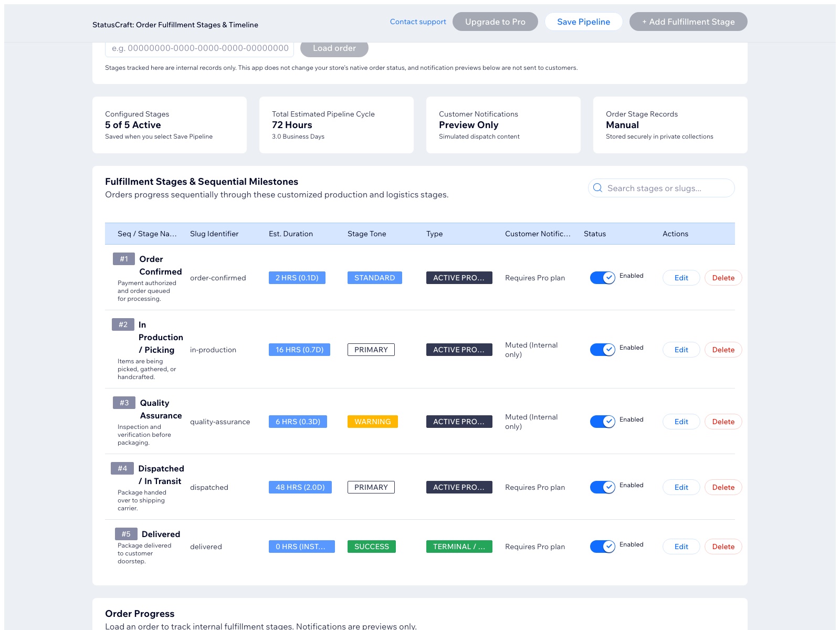The width and height of the screenshot is (840, 630).
Task: Focus the order ID input field
Action: (x=199, y=48)
